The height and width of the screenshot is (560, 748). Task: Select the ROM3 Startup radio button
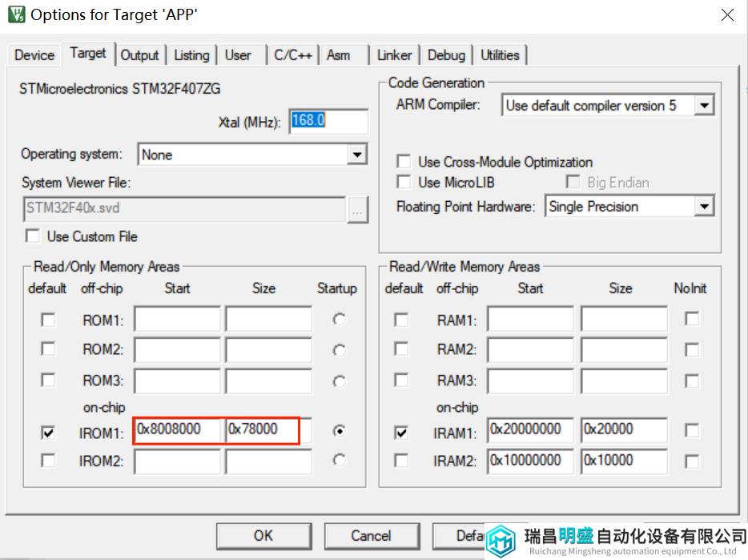339,381
